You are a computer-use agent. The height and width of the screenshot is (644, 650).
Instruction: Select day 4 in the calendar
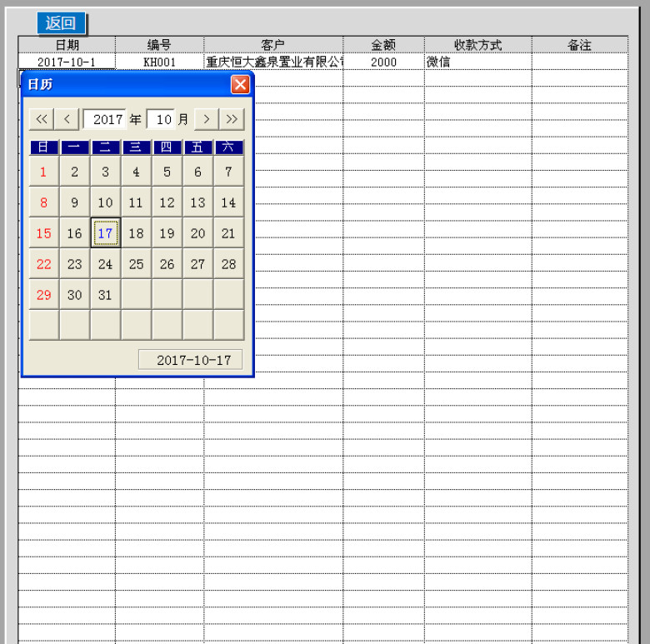coord(136,171)
